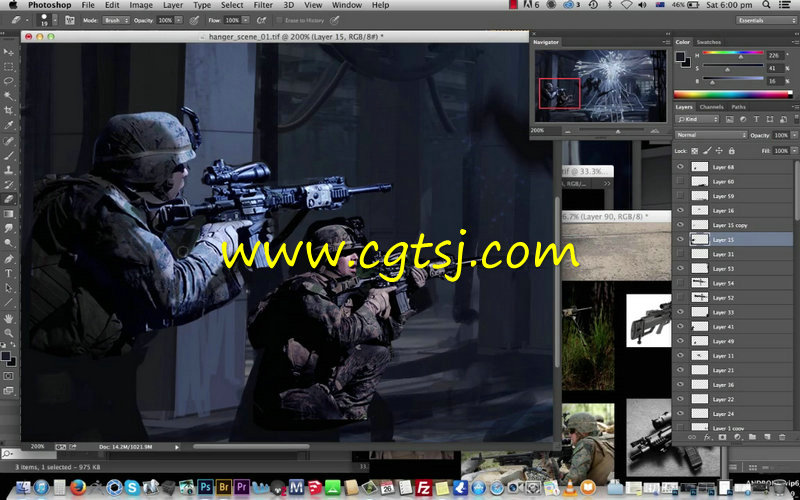Switch to the Channels tab
Image resolution: width=800 pixels, height=500 pixels.
click(x=711, y=107)
